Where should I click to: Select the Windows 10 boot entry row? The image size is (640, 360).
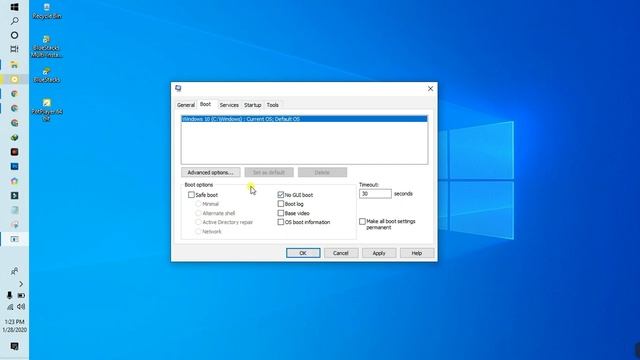tap(304, 119)
